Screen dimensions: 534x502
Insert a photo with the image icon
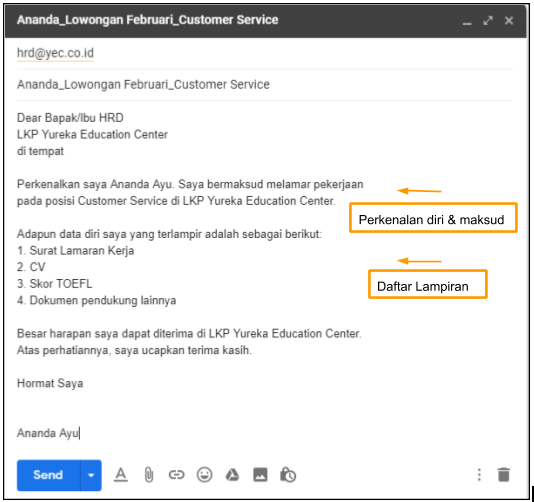pyautogui.click(x=260, y=475)
